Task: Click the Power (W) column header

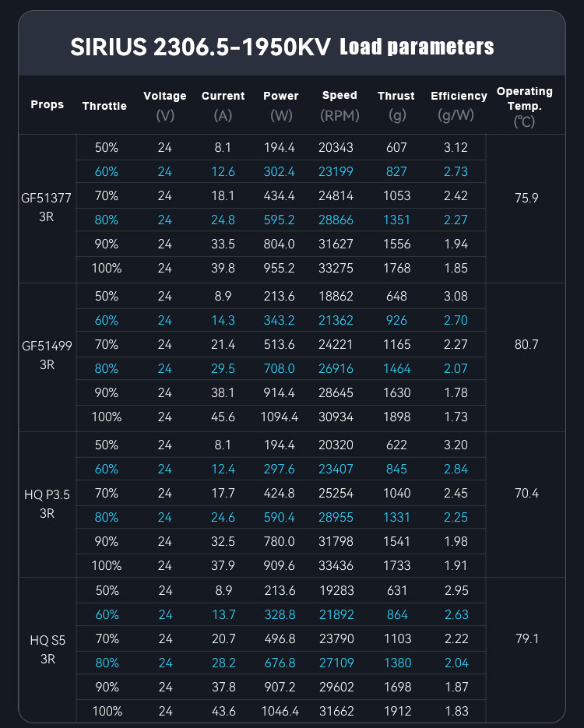Action: tap(281, 105)
